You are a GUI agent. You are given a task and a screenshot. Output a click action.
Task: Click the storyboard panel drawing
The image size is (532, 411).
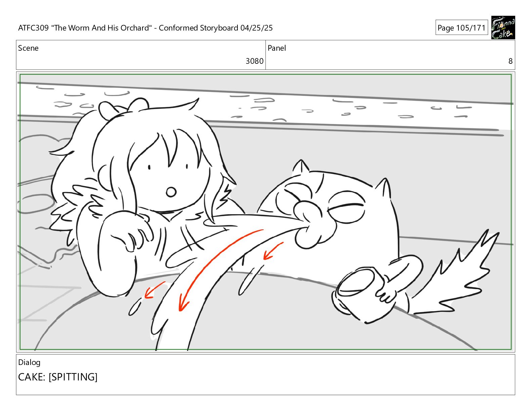click(266, 212)
